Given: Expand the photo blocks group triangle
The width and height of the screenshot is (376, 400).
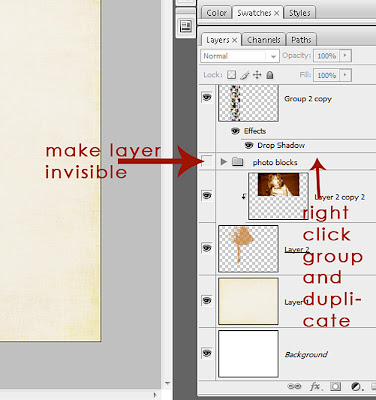Looking at the screenshot, I should point(224,162).
